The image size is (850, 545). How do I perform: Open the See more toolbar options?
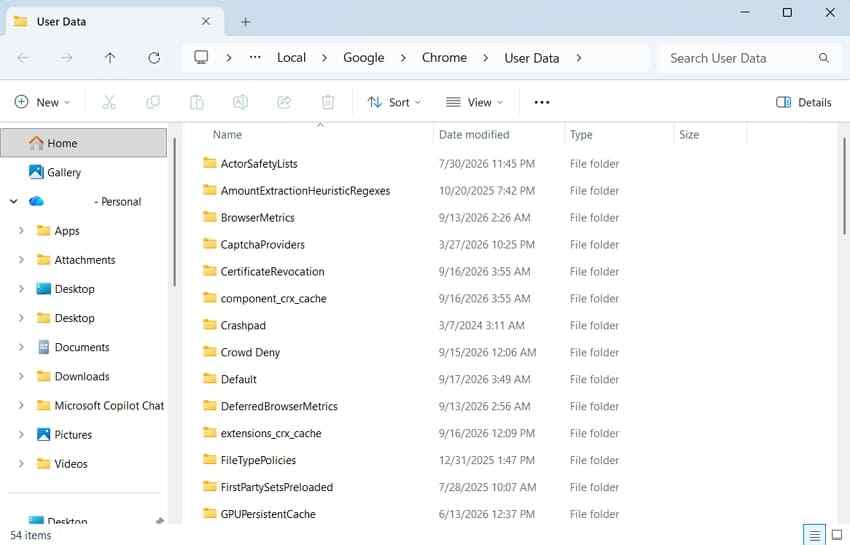[x=542, y=102]
